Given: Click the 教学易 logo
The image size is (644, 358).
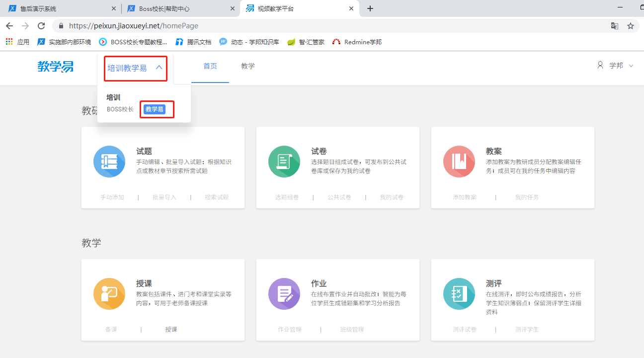Looking at the screenshot, I should click(x=56, y=66).
